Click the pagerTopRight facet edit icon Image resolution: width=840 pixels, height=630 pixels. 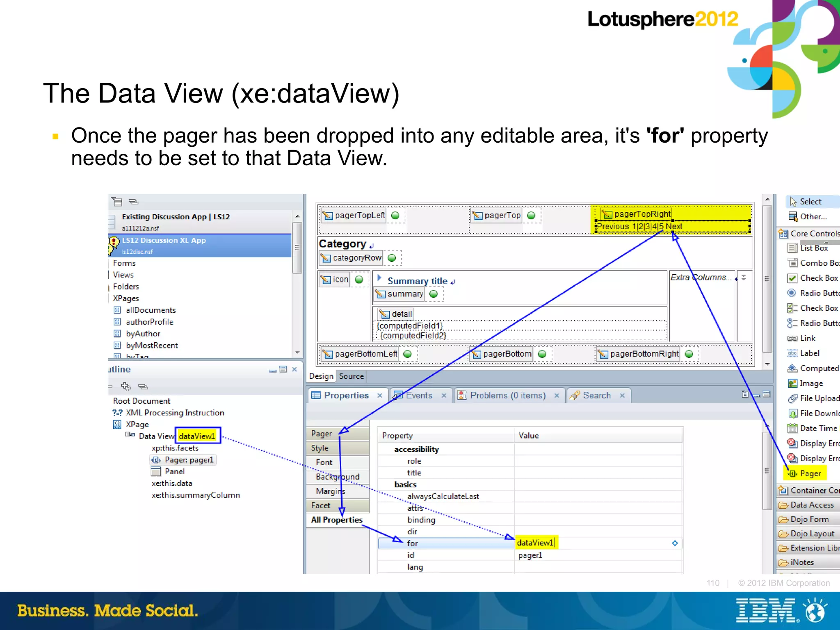click(x=607, y=214)
